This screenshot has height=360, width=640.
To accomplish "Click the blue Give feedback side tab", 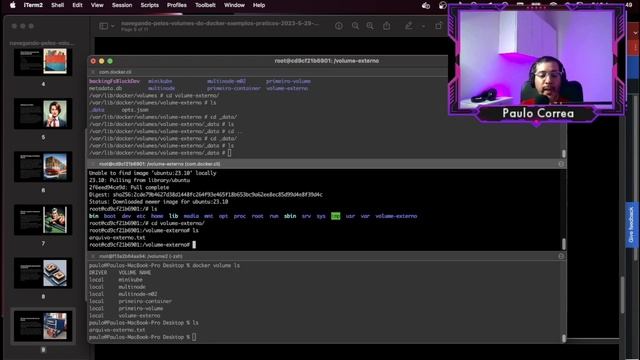I will point(631,225).
